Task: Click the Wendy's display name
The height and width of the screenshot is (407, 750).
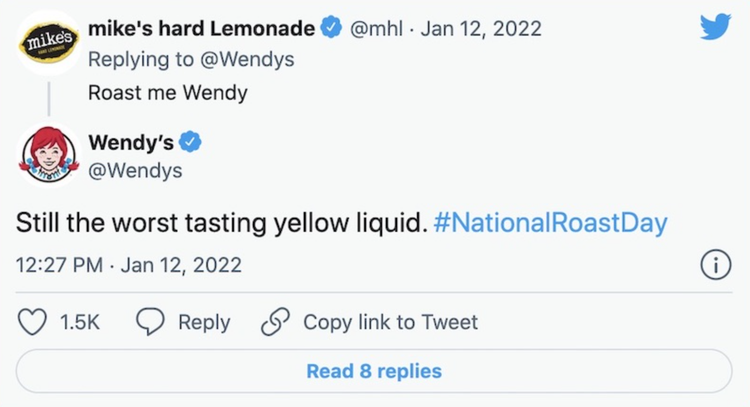Action: (x=130, y=142)
